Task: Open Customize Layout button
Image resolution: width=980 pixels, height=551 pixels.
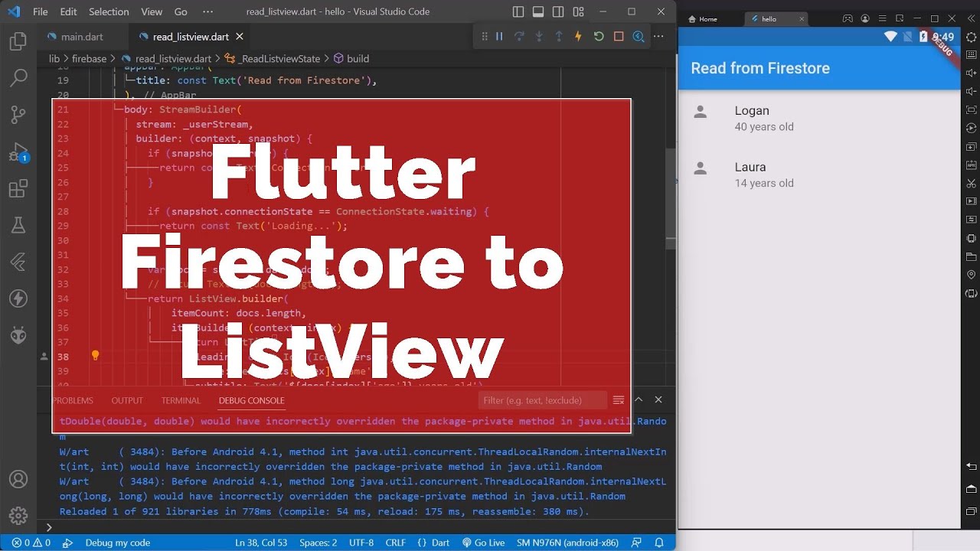Action: point(578,11)
